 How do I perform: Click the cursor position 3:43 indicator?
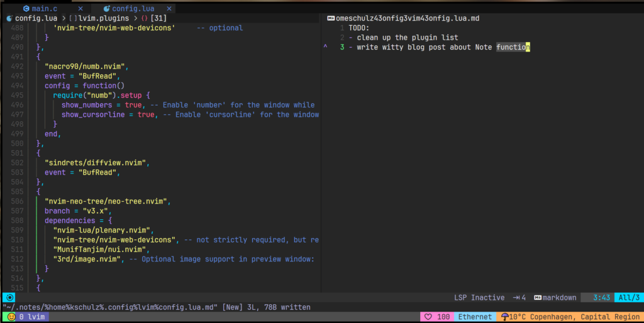click(x=601, y=298)
